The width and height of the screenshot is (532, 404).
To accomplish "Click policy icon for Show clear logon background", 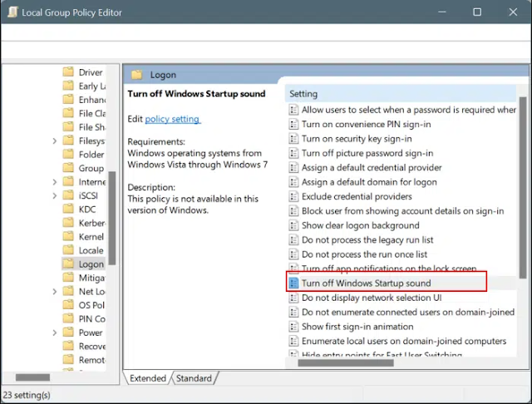I will (293, 225).
